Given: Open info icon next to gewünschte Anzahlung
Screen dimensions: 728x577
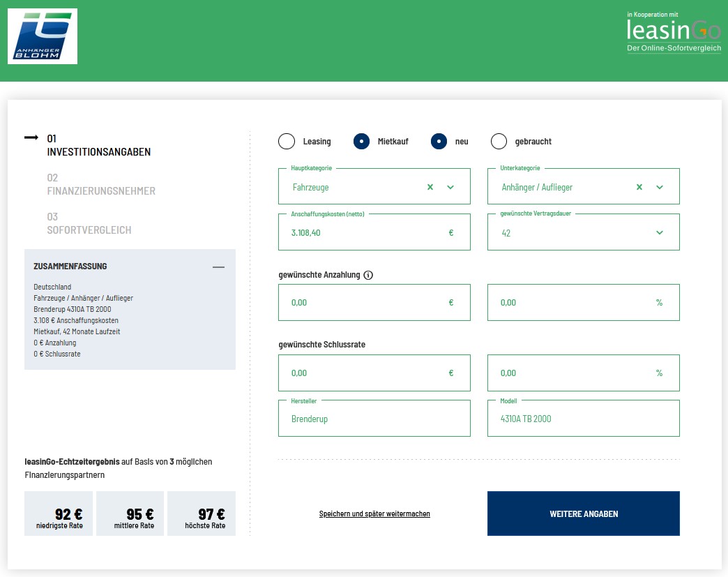Looking at the screenshot, I should (368, 275).
